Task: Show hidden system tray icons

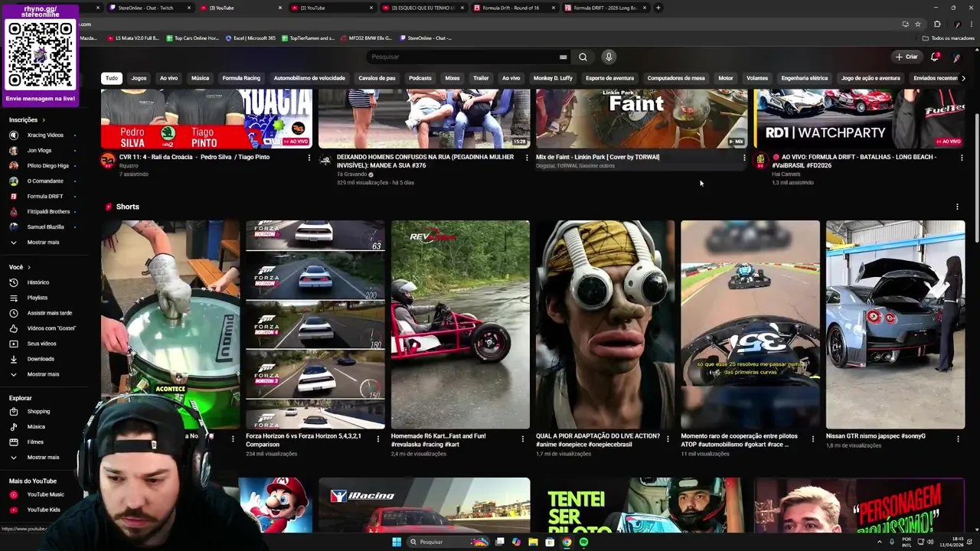Action: click(x=880, y=542)
